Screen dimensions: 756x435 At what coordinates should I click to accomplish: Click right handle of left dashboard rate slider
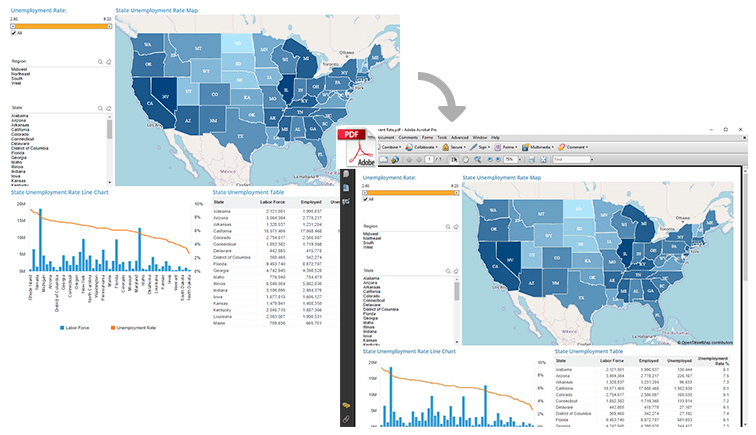109,27
